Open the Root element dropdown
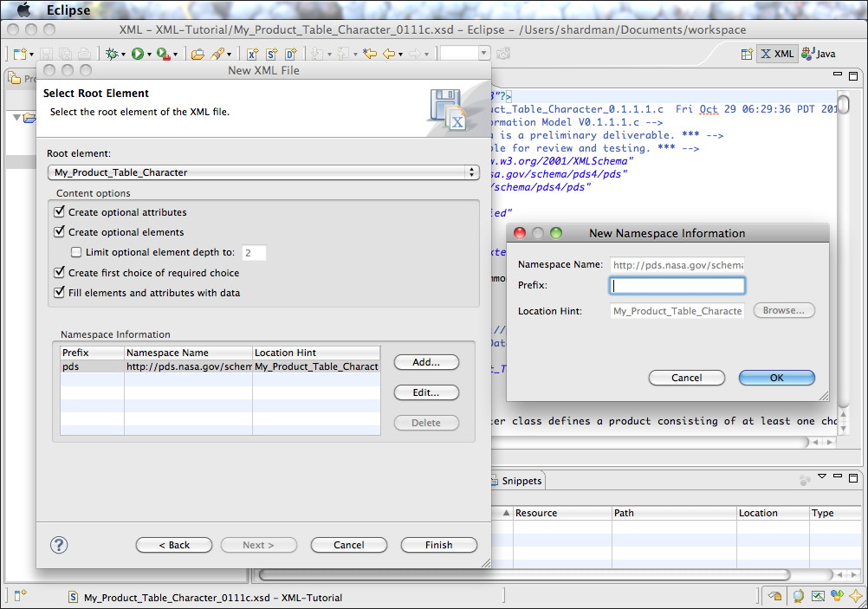 [x=263, y=172]
